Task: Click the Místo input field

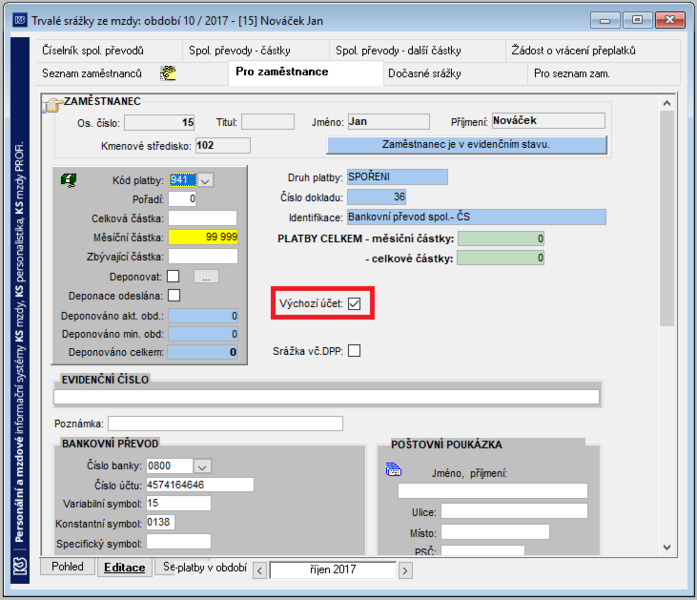Action: tap(495, 532)
